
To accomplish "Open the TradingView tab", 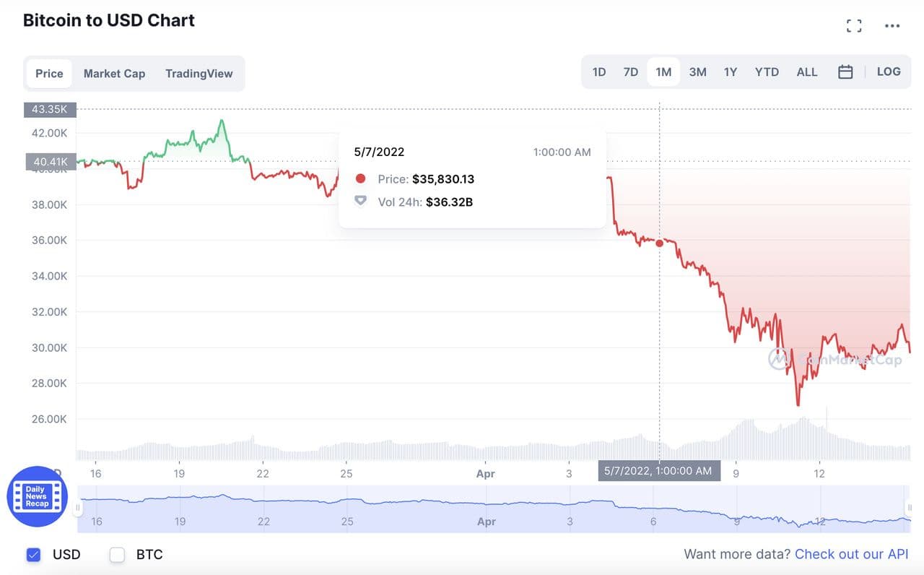I will point(199,74).
